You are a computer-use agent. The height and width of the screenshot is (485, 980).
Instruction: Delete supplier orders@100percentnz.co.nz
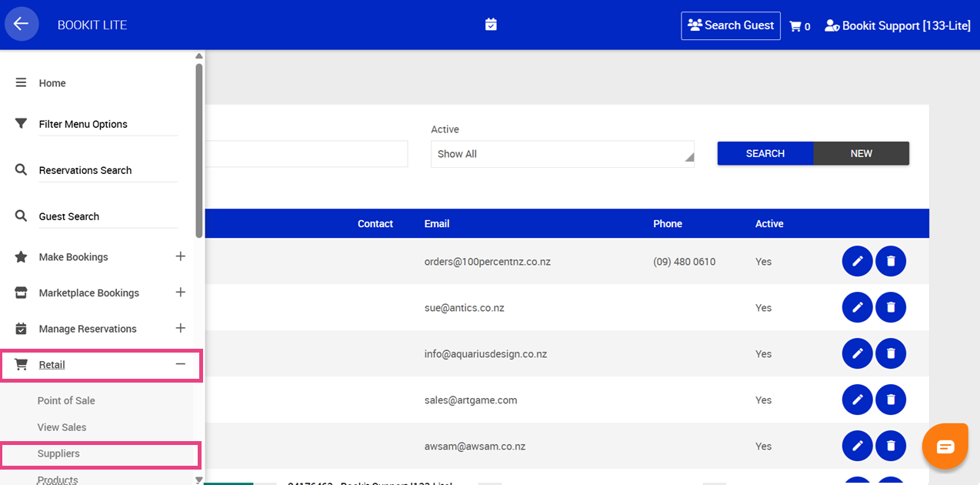click(891, 261)
